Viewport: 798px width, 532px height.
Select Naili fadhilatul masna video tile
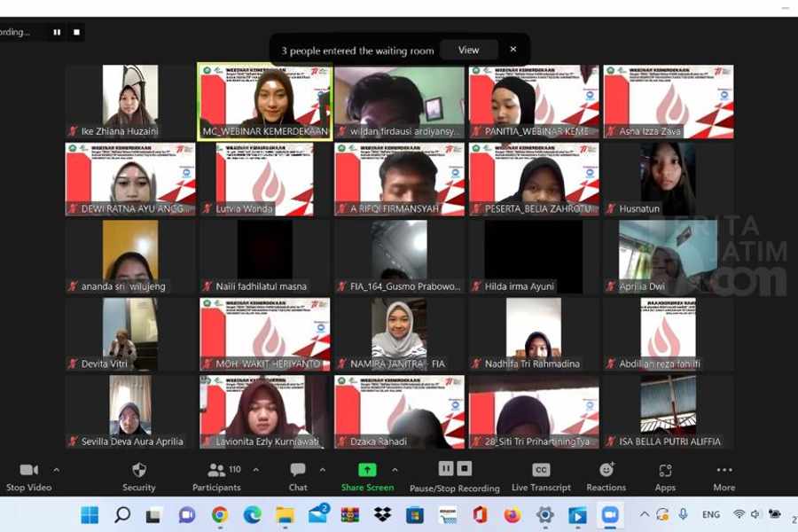264,256
